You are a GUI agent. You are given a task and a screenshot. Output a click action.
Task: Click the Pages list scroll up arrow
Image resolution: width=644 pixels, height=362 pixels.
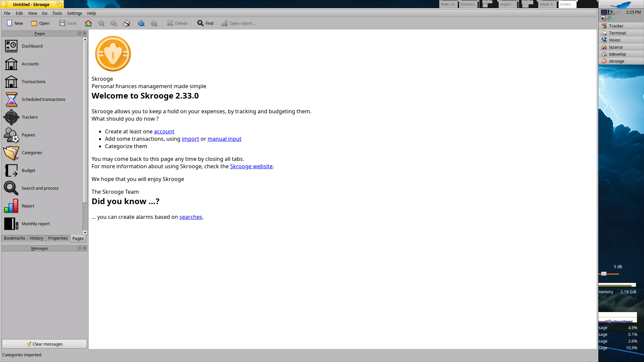point(85,40)
